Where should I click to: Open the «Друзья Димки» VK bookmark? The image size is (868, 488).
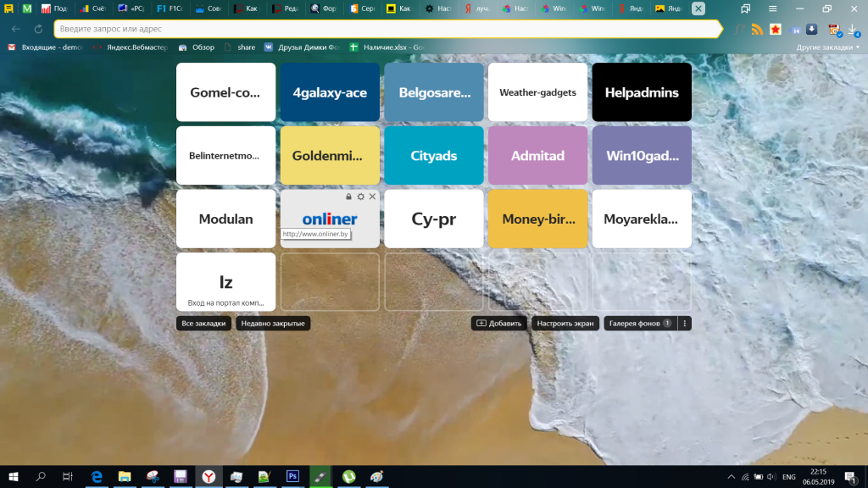(x=302, y=47)
